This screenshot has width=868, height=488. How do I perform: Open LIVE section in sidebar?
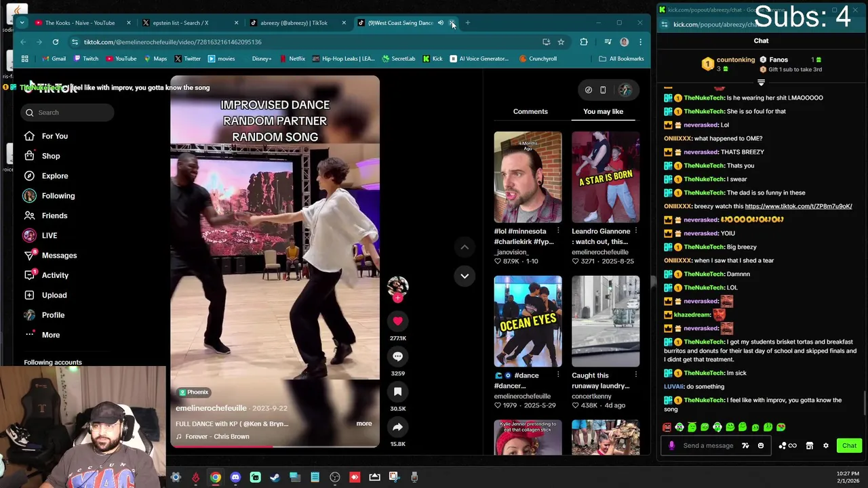coord(40,236)
